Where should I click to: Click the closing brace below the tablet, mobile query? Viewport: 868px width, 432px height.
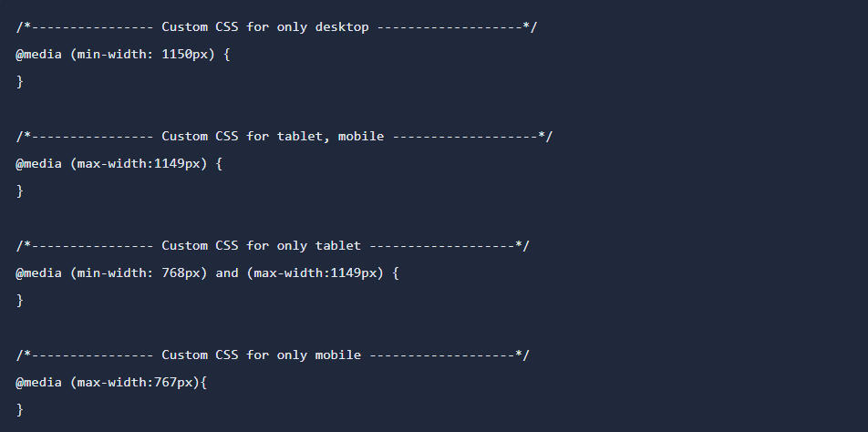[19, 190]
